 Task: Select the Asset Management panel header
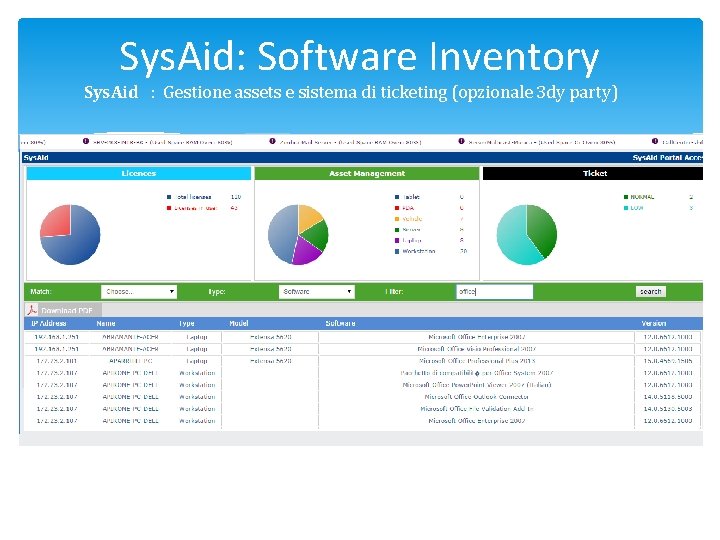coord(367,174)
